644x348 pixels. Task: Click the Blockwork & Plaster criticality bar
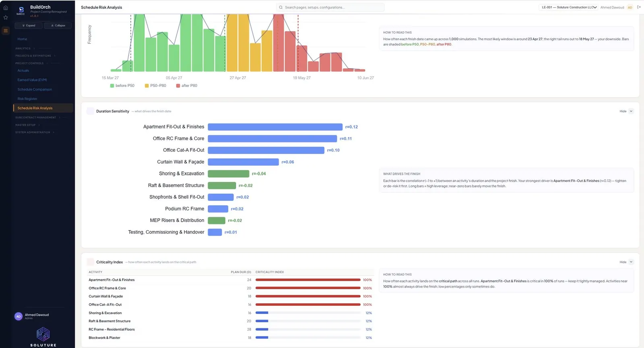pos(308,338)
